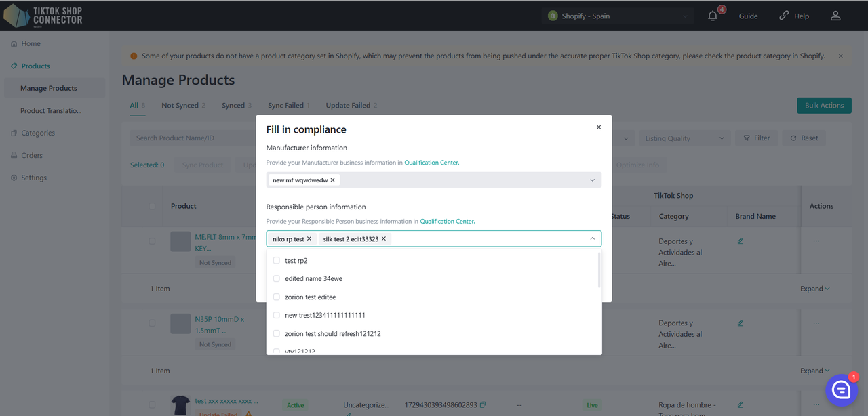This screenshot has height=416, width=868.
Task: Edit brand name pencil for first product
Action: point(741,241)
